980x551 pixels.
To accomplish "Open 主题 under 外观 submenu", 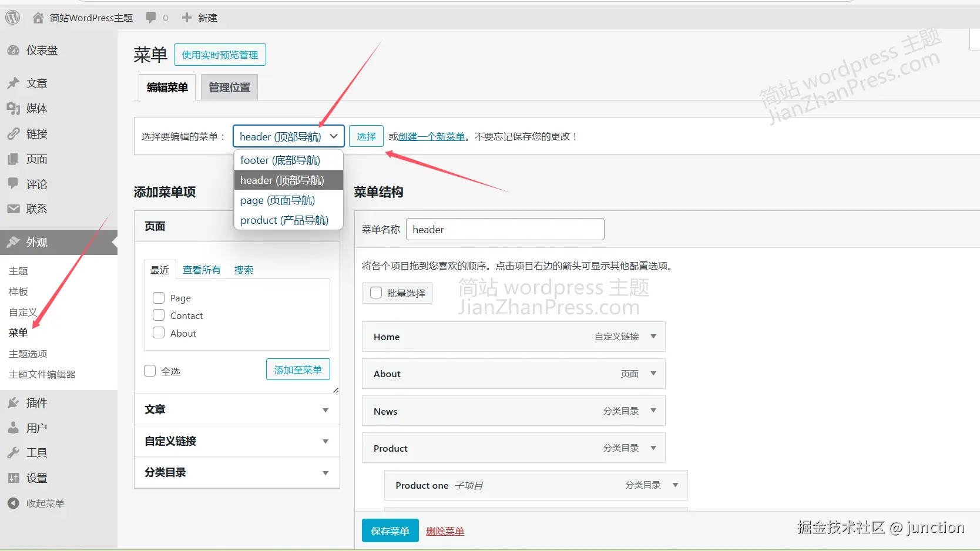I will point(18,271).
